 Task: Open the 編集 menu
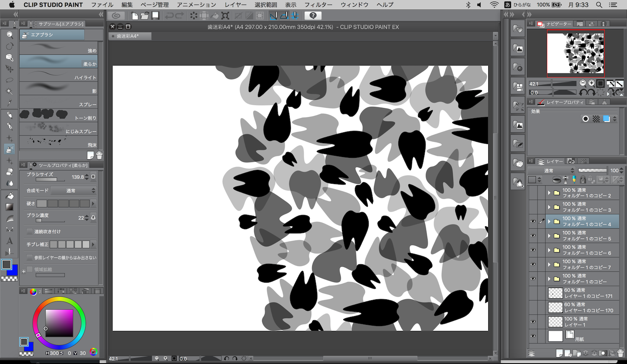127,5
